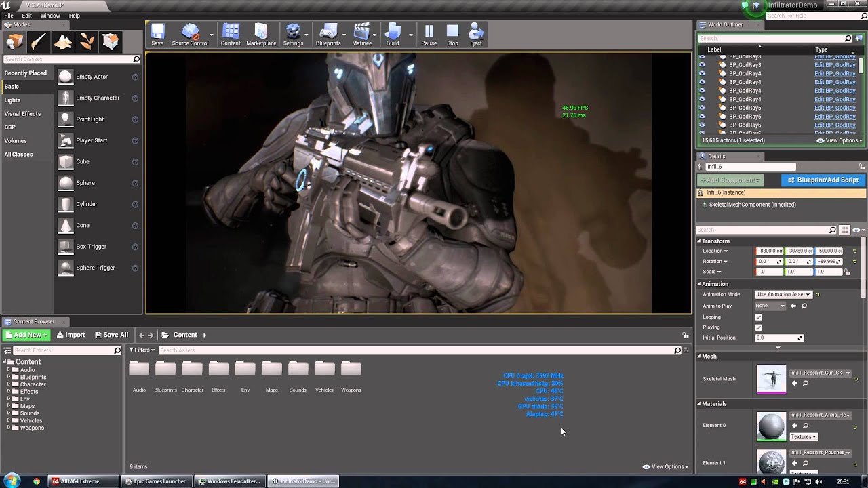Reset Location to default with yellow arrow
The width and height of the screenshot is (868, 488).
click(855, 251)
